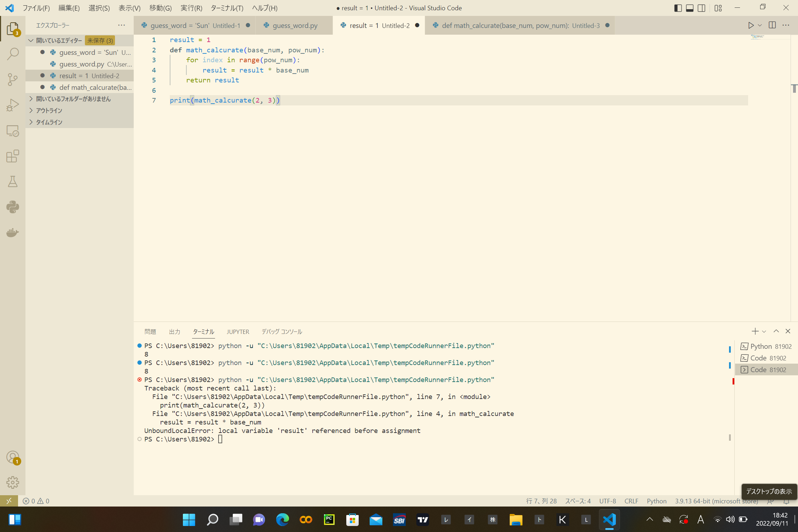Open the Extensions view
Viewport: 798px width, 532px height.
pos(13,156)
